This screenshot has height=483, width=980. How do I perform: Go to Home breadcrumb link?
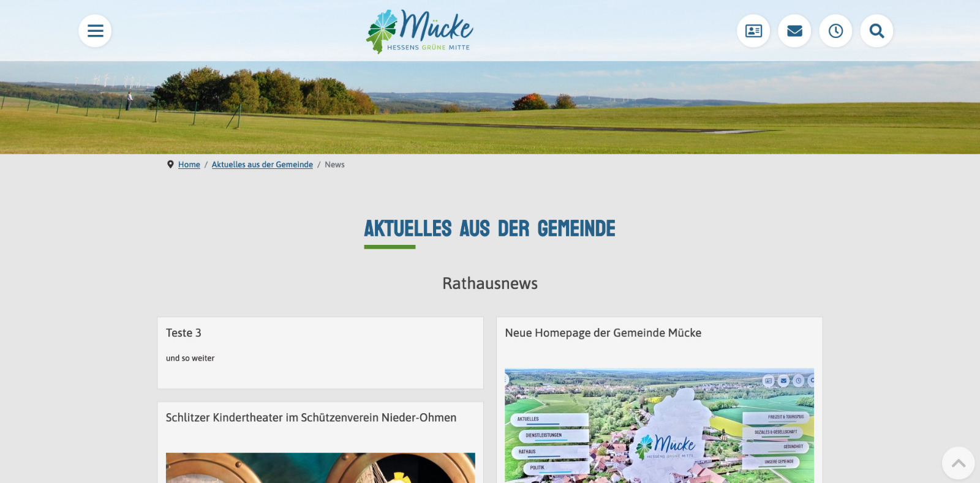[x=189, y=165]
